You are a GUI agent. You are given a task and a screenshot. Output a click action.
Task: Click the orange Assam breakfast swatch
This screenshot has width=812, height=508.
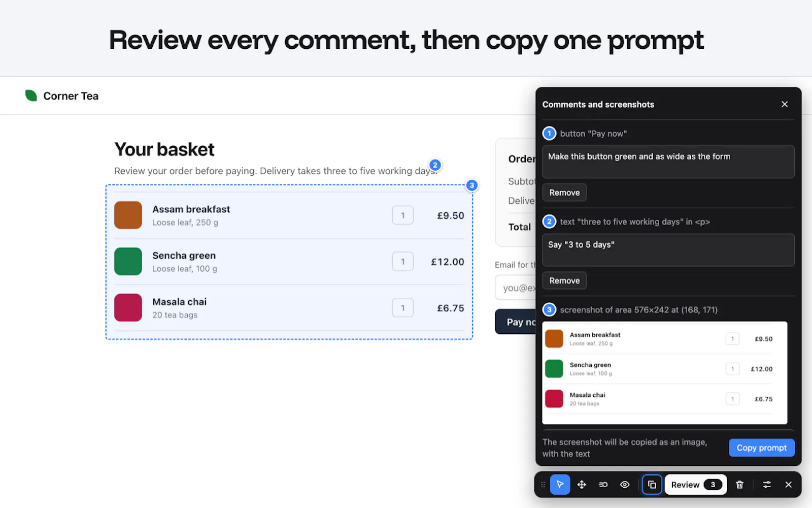tap(128, 215)
